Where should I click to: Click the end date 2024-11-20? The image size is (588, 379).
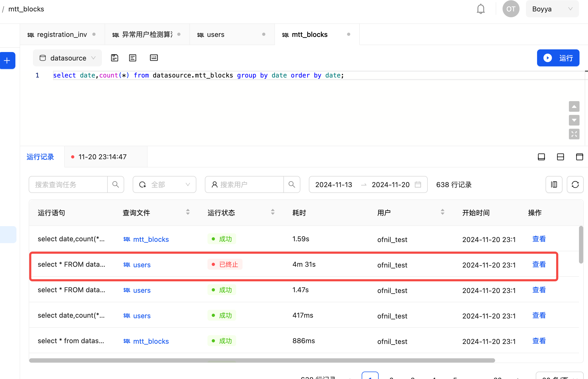click(391, 185)
